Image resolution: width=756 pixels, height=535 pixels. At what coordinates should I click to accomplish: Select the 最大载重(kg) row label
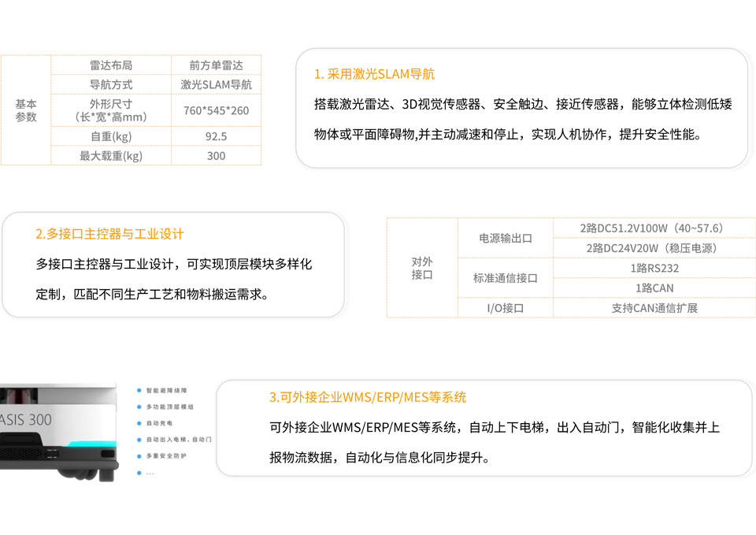(x=111, y=155)
